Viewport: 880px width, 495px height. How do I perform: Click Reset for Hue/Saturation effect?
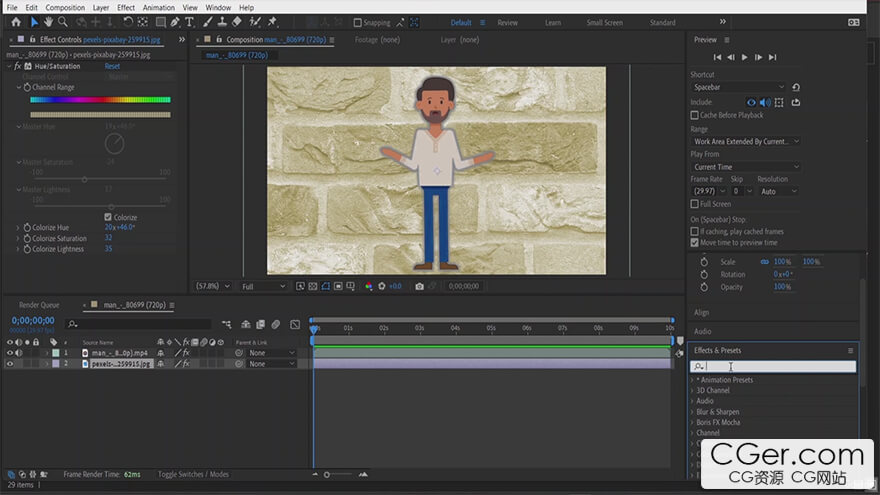(112, 66)
